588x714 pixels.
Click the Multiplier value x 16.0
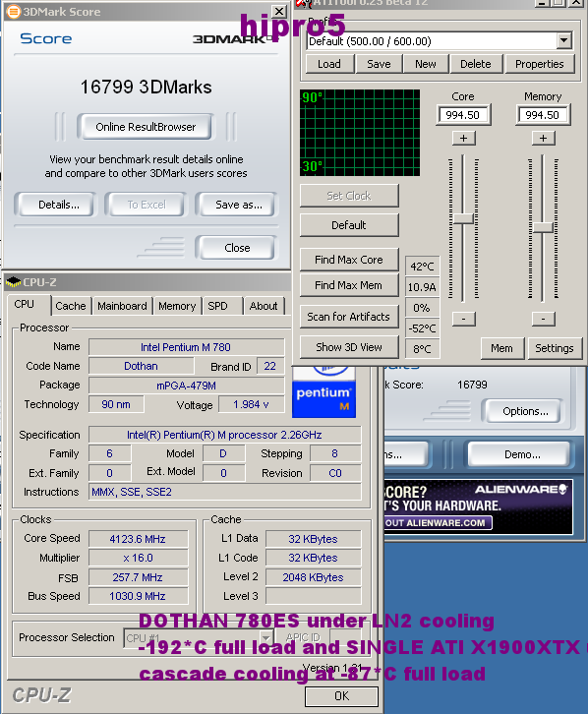pos(138,558)
